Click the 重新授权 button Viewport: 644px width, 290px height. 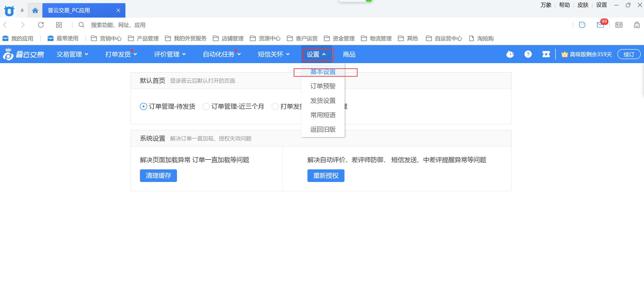tap(325, 176)
